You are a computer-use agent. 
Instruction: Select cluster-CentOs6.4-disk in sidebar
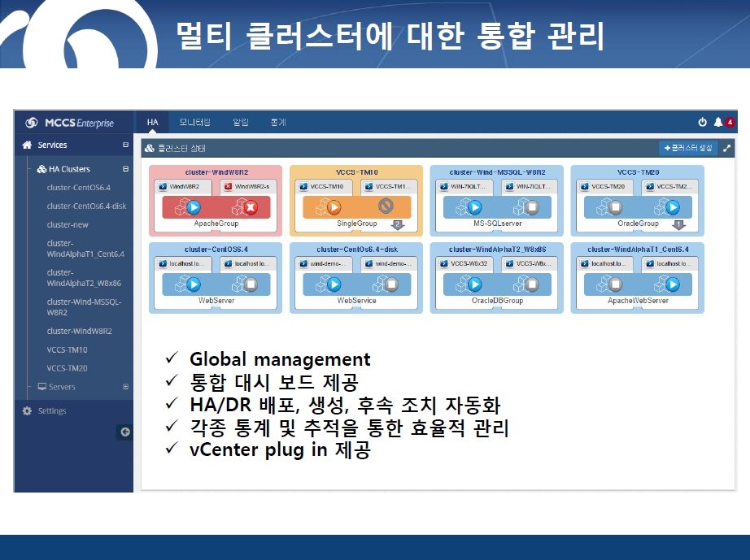click(86, 206)
